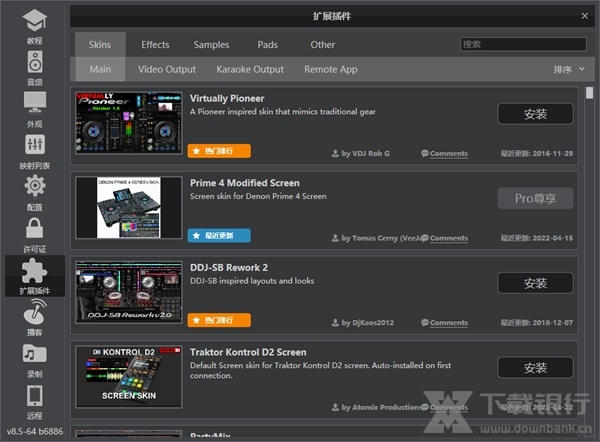The width and height of the screenshot is (600, 442).
Task: Open Comments link for Traktor Kontrol D2 Screen
Action: (448, 407)
